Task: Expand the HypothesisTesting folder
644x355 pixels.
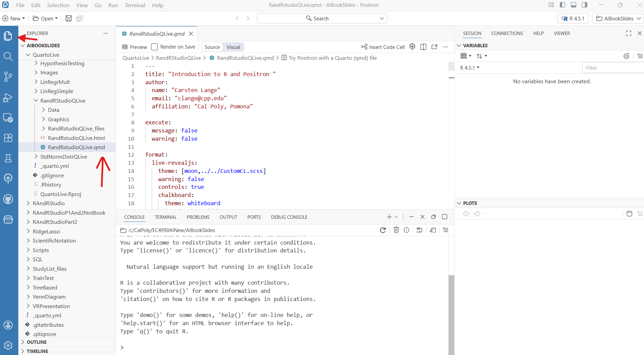Action: 62,64
